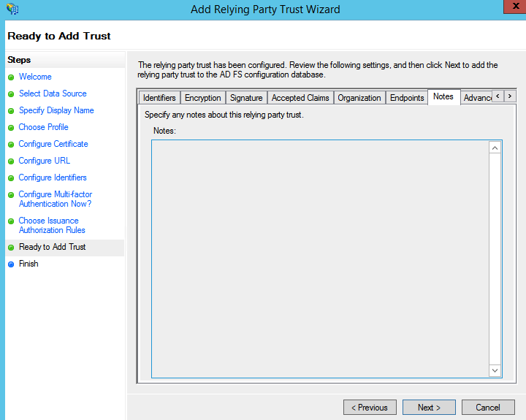Click the green bullet beside Configure Certificate

pos(11,145)
